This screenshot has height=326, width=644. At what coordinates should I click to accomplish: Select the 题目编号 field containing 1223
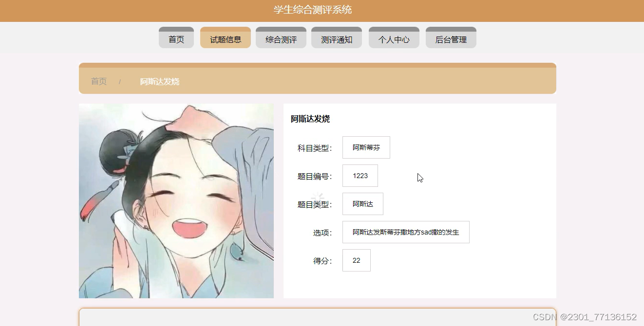click(360, 176)
